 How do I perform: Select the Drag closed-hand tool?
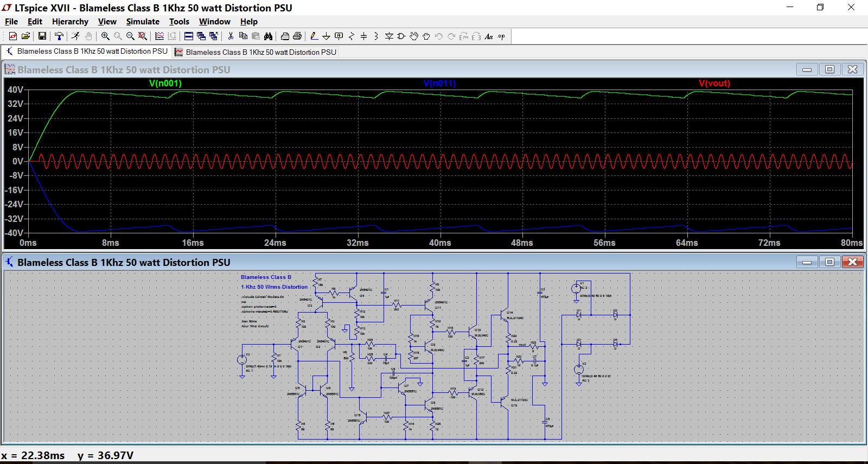click(x=426, y=36)
